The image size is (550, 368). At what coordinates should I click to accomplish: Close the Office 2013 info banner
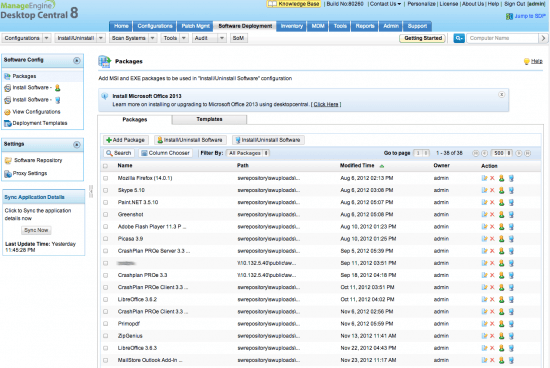502,95
